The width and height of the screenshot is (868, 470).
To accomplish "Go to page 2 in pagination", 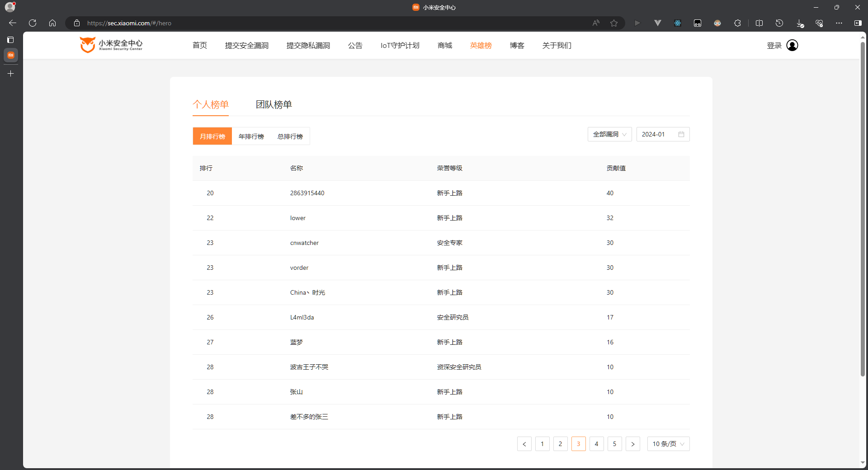I will (x=561, y=444).
